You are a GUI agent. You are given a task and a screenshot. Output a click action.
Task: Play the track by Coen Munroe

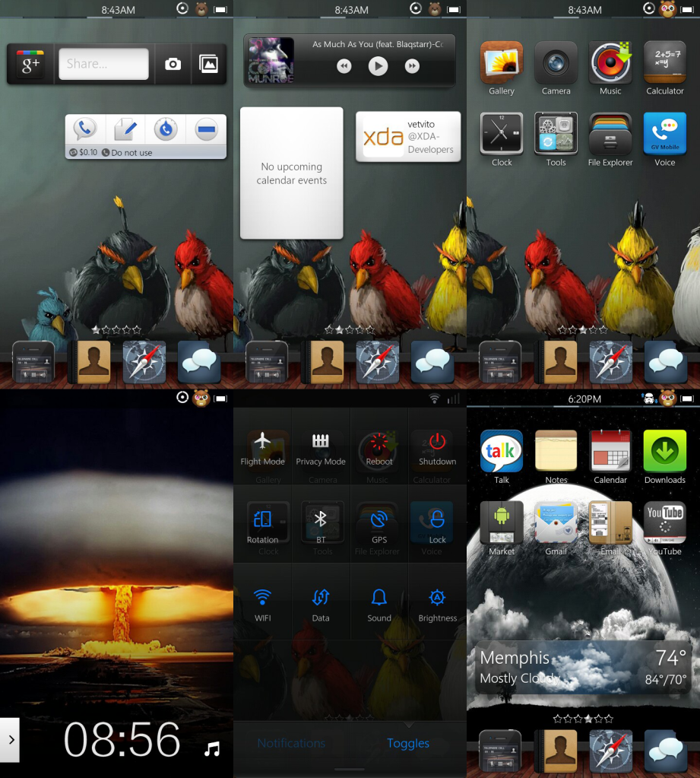coord(377,66)
